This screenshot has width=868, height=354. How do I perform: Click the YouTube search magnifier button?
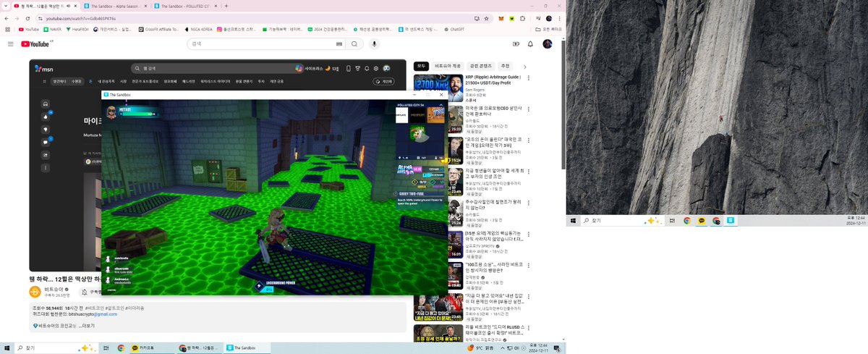click(x=354, y=44)
